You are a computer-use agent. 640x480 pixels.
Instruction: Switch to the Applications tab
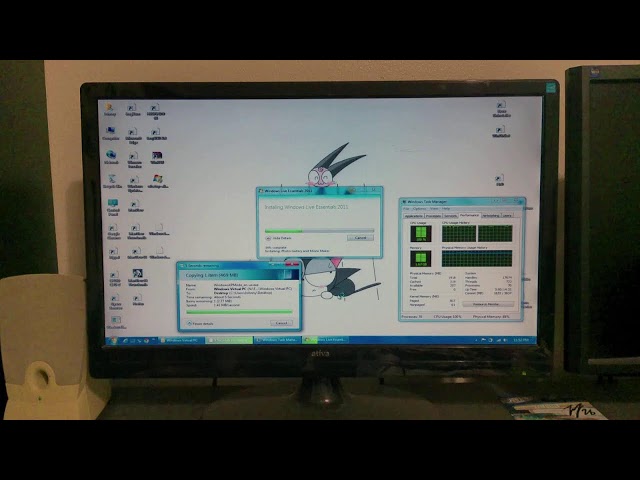[413, 216]
